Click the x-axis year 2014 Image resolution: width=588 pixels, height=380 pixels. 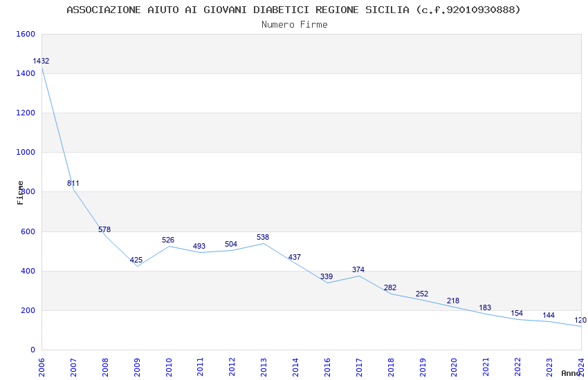295,368
